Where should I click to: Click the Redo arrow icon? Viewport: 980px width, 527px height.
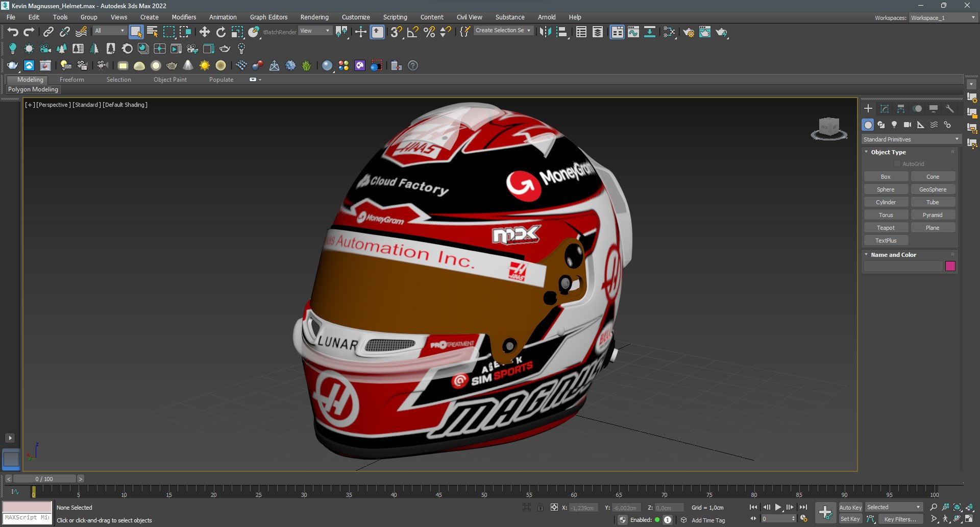pos(29,32)
